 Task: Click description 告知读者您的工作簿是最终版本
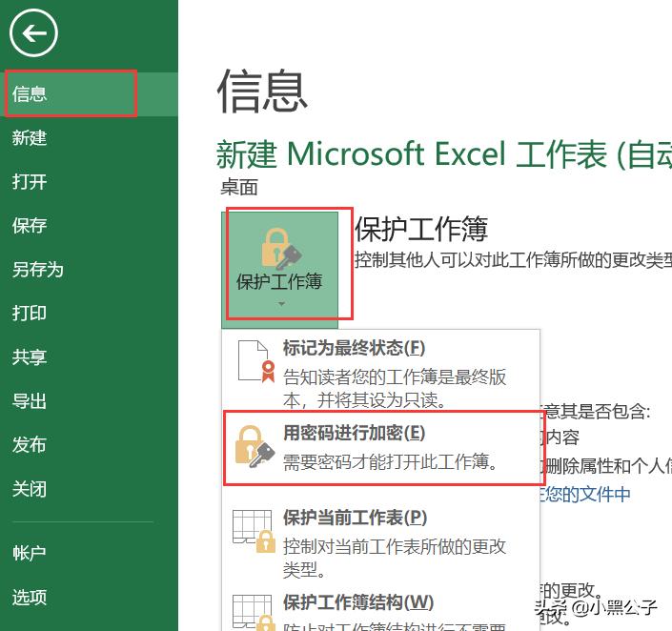click(395, 388)
